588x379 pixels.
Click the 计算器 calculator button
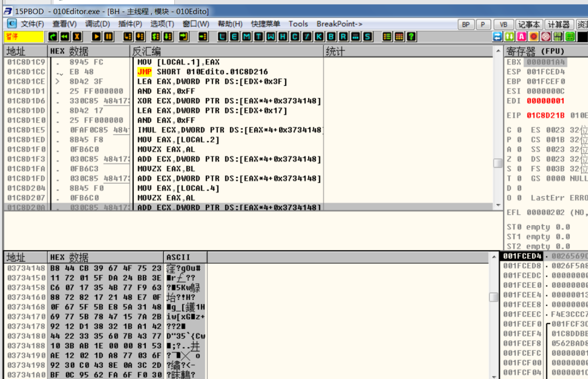click(559, 24)
